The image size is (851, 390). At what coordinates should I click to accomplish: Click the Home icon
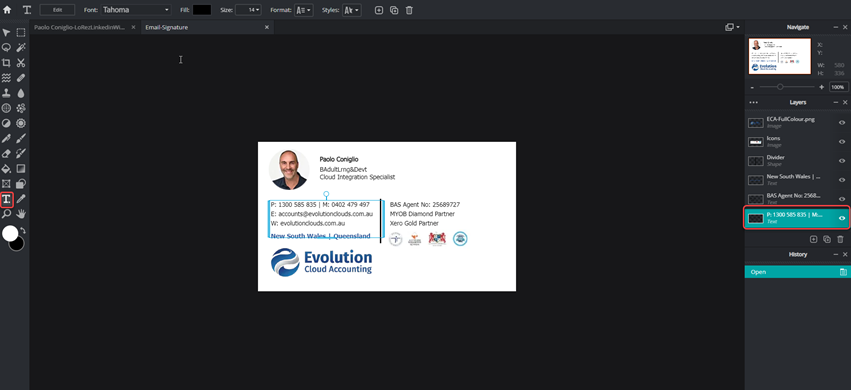7,10
